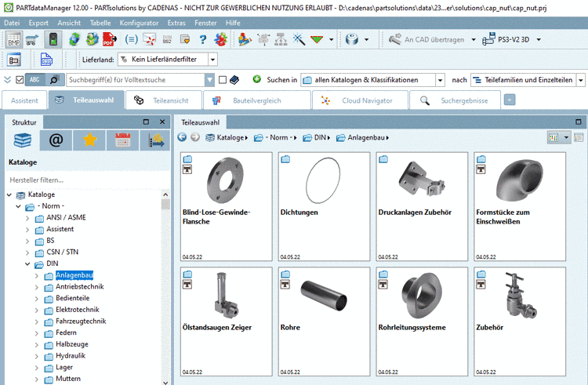
Task: Add a new tab with plus button
Action: [510, 100]
